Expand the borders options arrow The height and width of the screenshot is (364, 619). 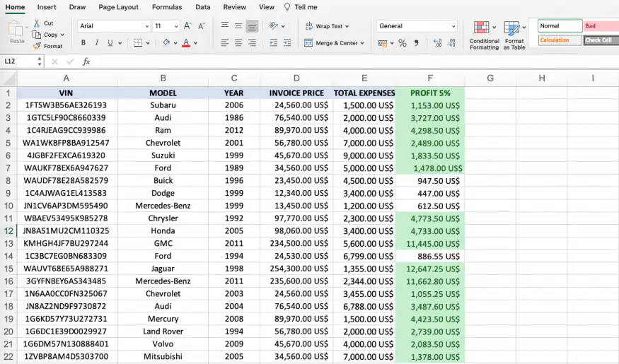[148, 43]
